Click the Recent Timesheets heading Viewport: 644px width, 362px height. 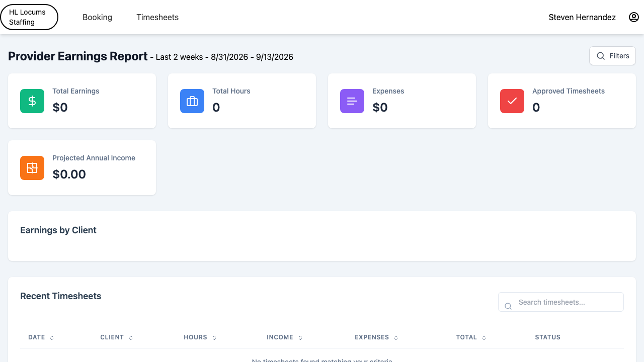[61, 296]
